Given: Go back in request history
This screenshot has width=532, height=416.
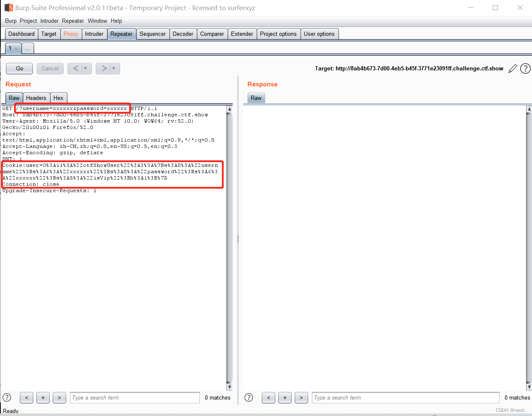Looking at the screenshot, I should coord(76,68).
